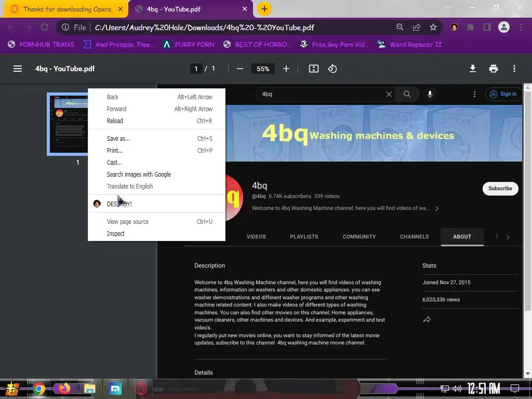532x399 pixels.
Task: Toggle the browser side panel icon
Action: tap(487, 27)
